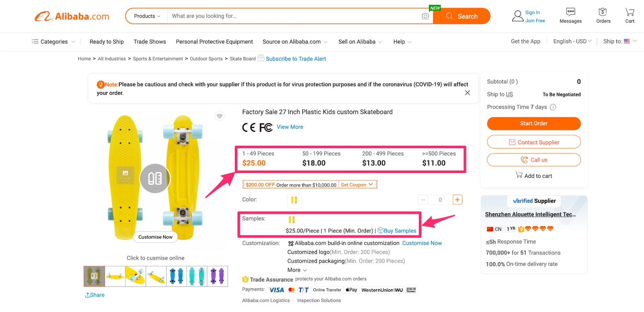Increase quantity with the plus stepper
This screenshot has width=644, height=312.
pyautogui.click(x=457, y=200)
